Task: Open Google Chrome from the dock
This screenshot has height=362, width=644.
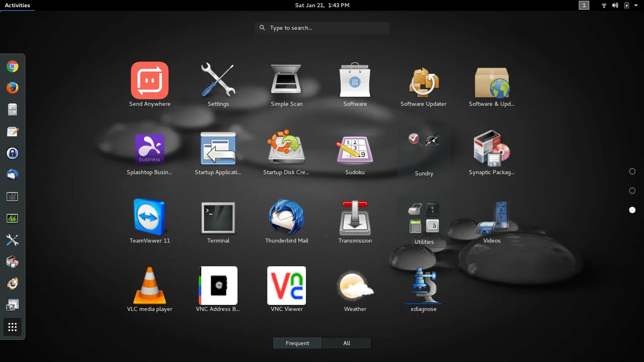Action: click(12, 66)
